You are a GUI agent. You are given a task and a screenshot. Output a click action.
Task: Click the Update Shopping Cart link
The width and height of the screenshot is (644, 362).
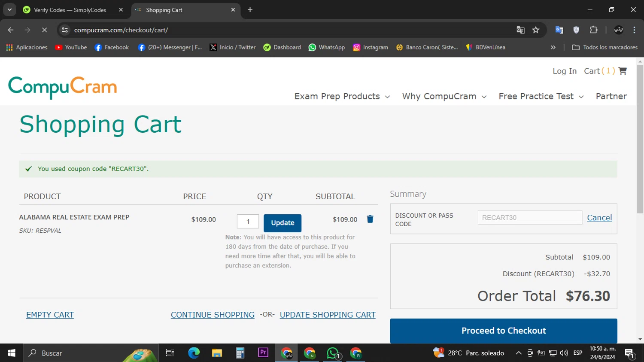coord(328,315)
